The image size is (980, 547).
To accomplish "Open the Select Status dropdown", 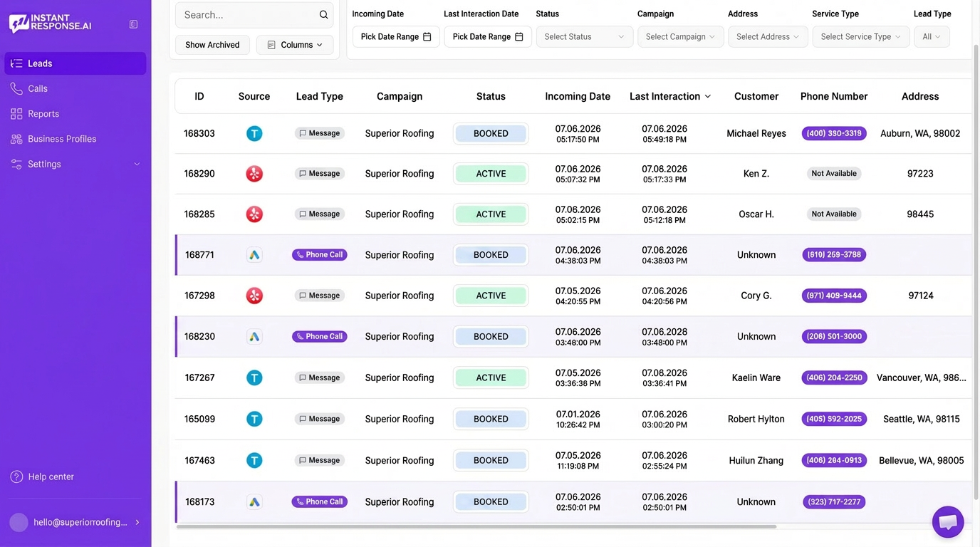I will 585,36.
